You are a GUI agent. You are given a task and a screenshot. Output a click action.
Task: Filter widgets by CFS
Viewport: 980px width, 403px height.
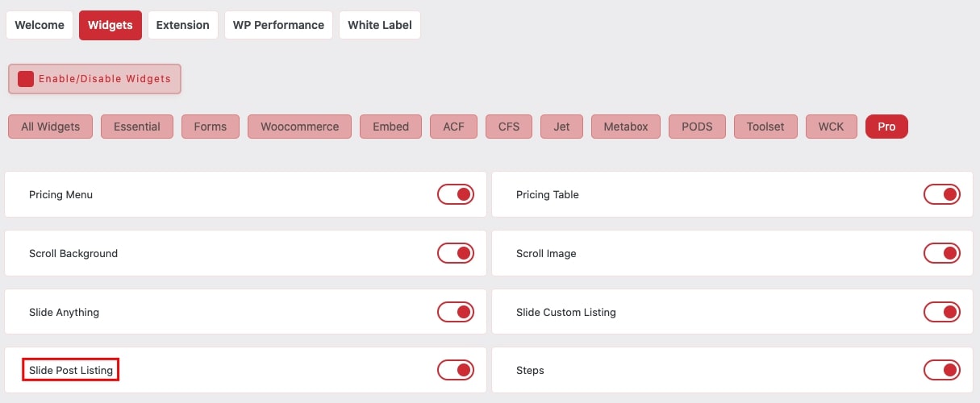coord(509,127)
